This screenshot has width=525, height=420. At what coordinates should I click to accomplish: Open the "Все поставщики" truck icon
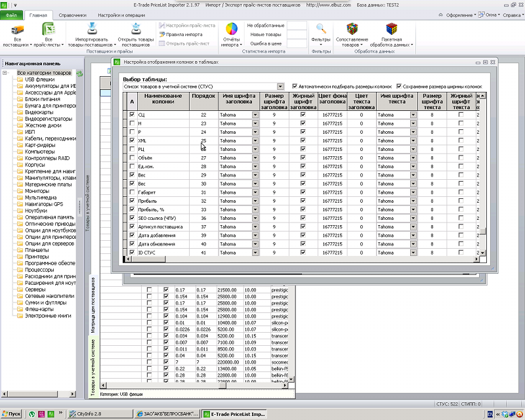(17, 30)
